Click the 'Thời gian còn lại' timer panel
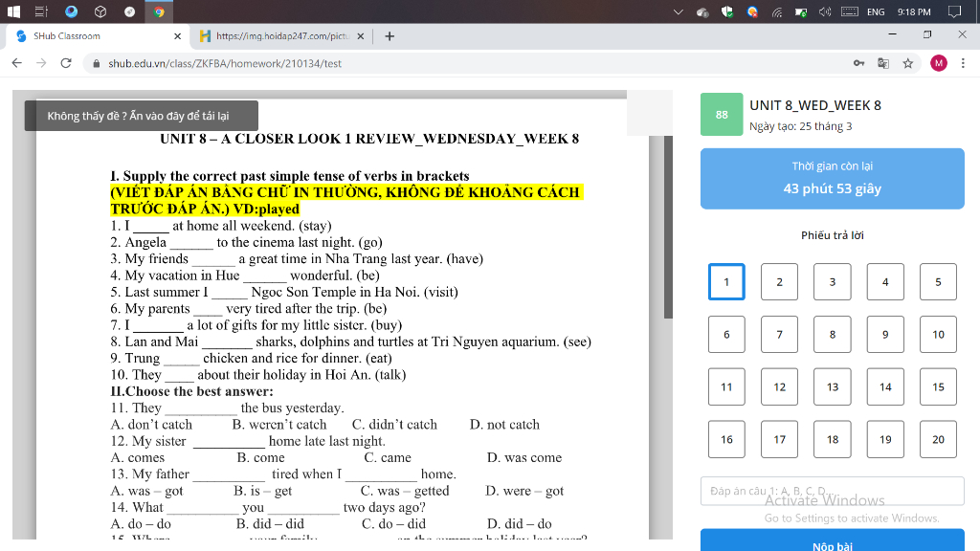 (832, 178)
